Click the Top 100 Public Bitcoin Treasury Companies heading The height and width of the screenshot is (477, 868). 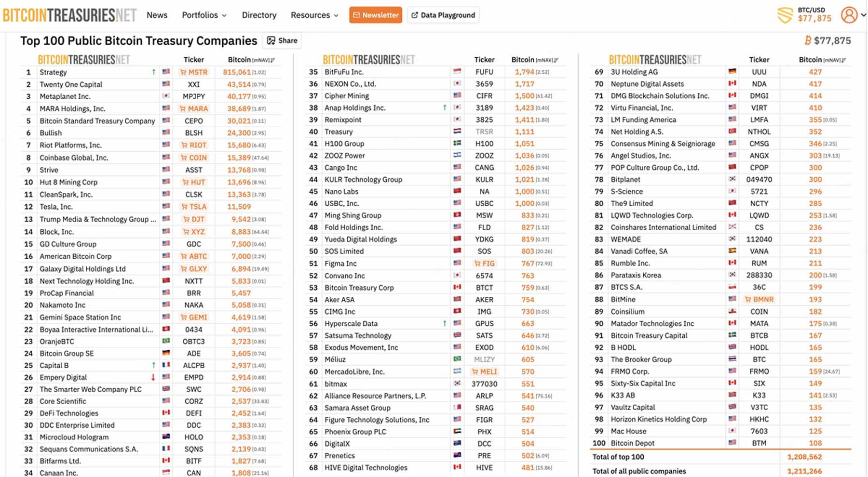click(139, 40)
